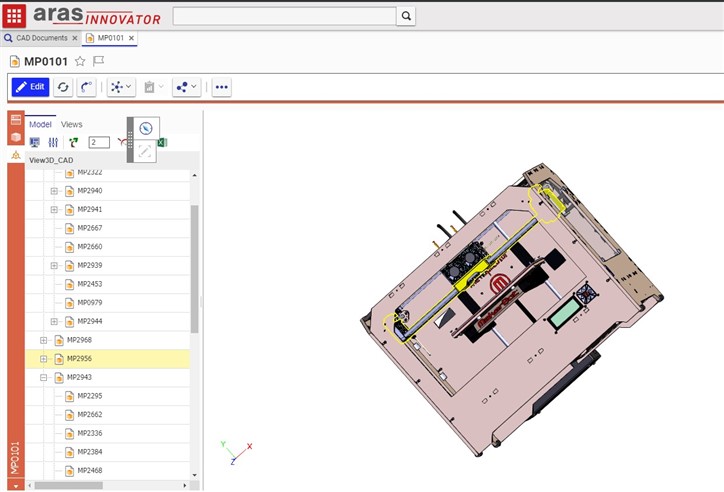Select the structure viewer sidebar icon
This screenshot has height=492, width=724.
tap(16, 155)
